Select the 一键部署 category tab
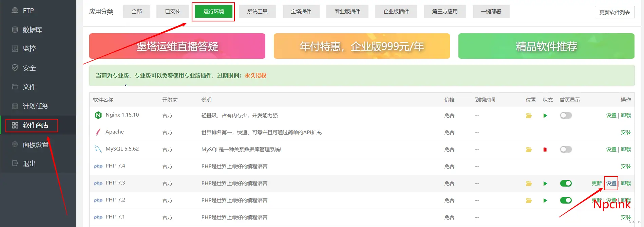644x227 pixels. coord(491,11)
